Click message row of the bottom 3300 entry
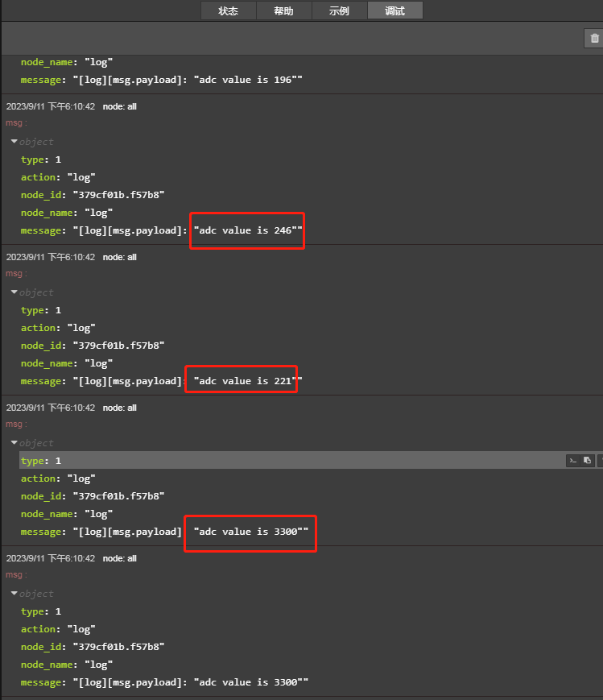Viewport: 603px width, 700px height. coord(164,682)
